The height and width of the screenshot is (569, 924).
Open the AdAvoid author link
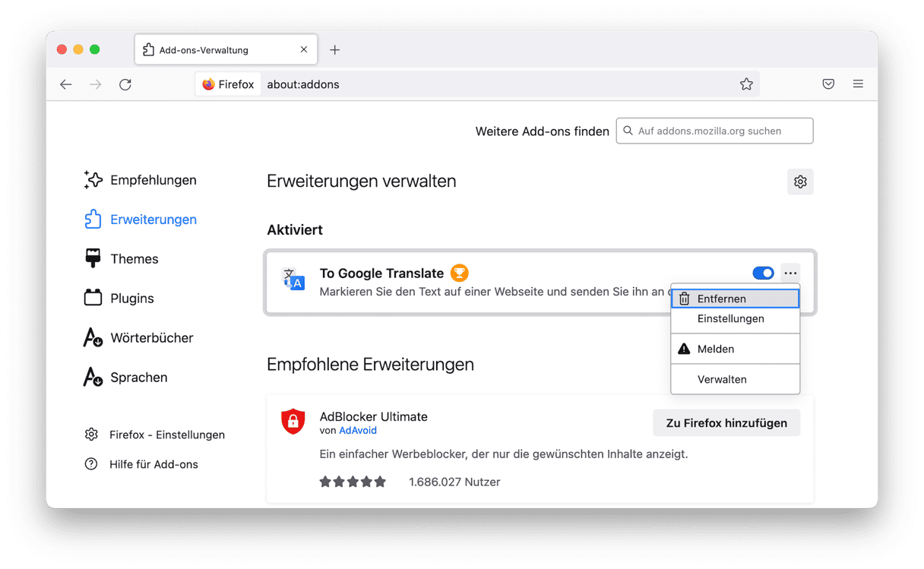coord(358,431)
